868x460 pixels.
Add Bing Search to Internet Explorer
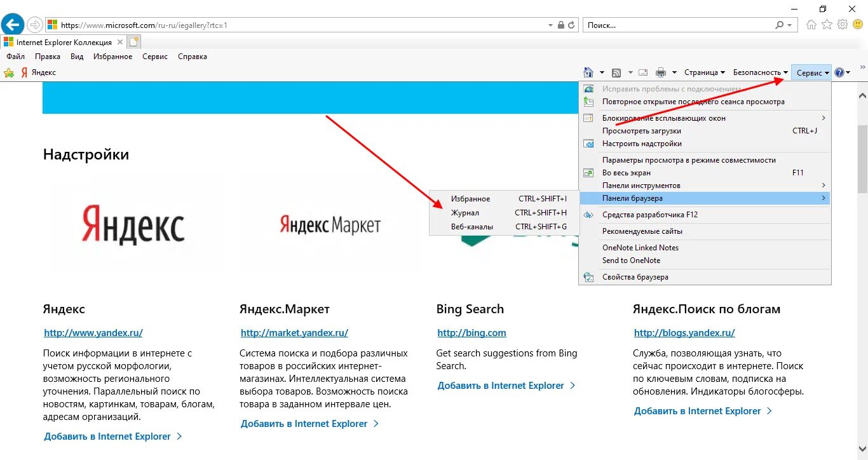[506, 386]
